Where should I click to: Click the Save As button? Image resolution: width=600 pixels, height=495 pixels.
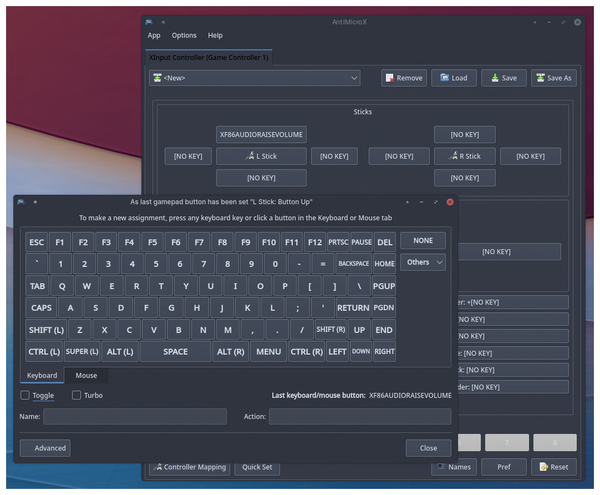click(554, 78)
